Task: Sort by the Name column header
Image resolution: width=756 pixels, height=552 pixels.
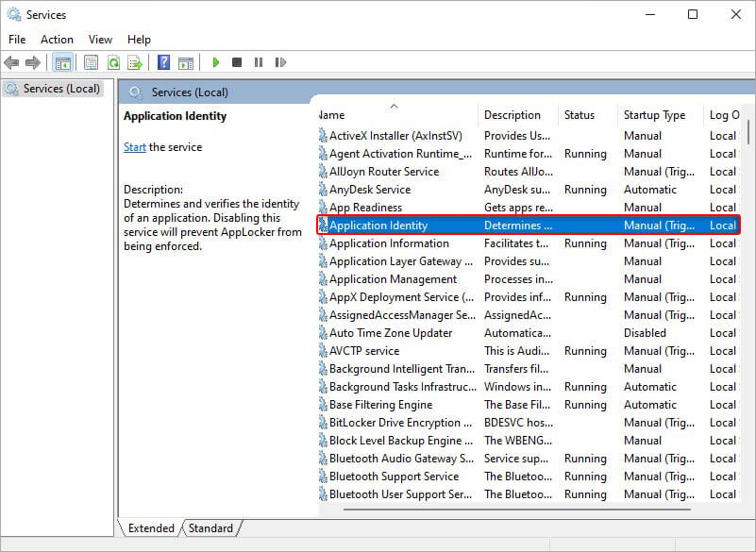Action: point(397,115)
